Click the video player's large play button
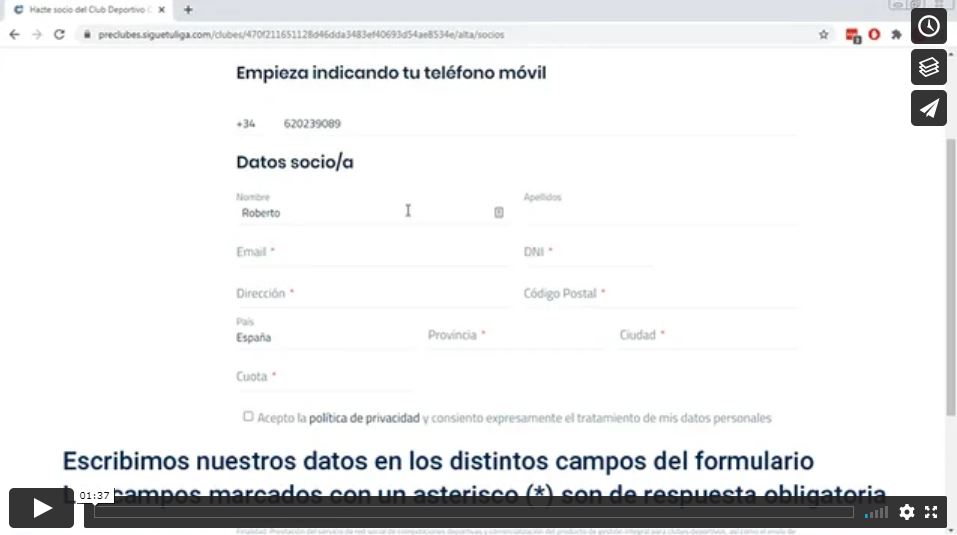 pos(42,508)
